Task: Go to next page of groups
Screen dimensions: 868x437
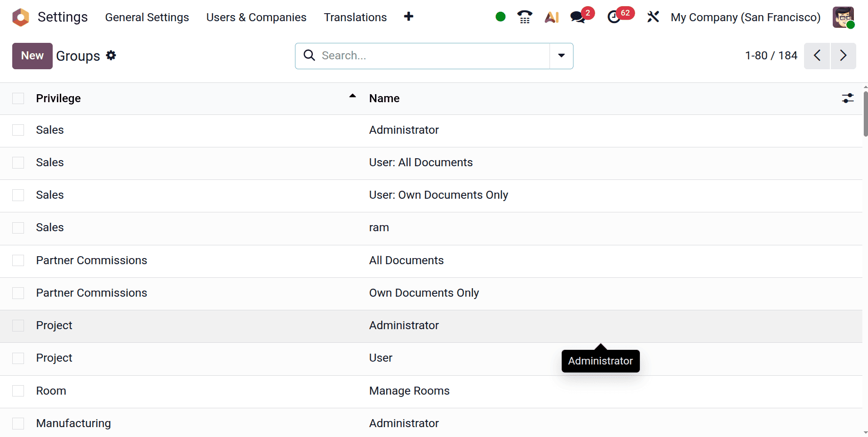Action: [843, 56]
